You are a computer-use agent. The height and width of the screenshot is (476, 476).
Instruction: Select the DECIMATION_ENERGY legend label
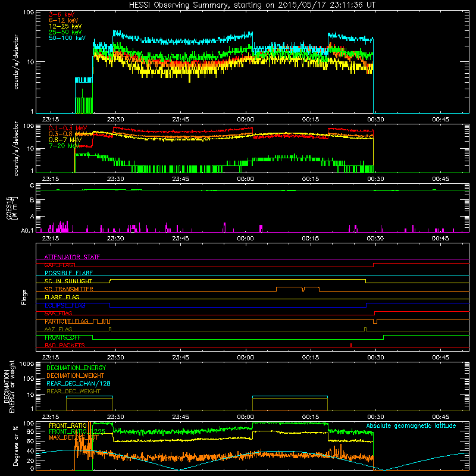[76, 368]
